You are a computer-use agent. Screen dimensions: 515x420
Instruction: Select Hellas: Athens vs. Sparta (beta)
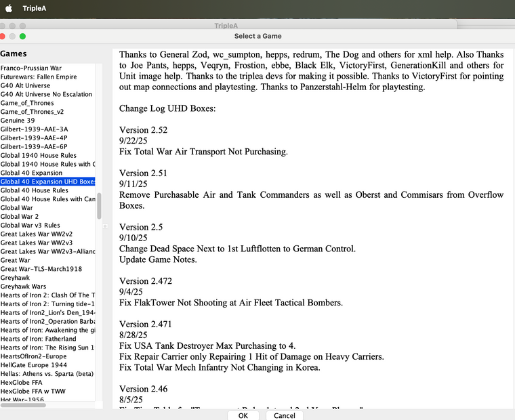(x=47, y=373)
